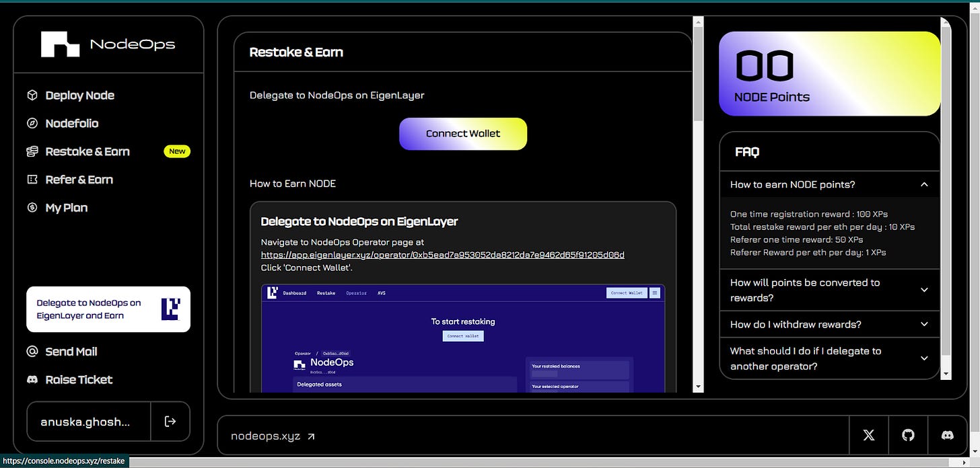Click the Refer & Earn icon

coord(32,180)
